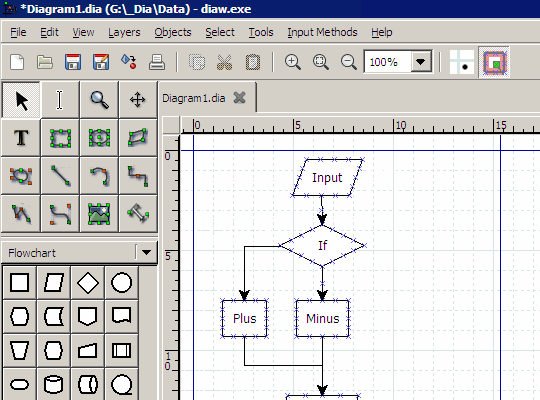The height and width of the screenshot is (400, 540).
Task: Pick the flowchart Manual input shape
Action: (88, 350)
